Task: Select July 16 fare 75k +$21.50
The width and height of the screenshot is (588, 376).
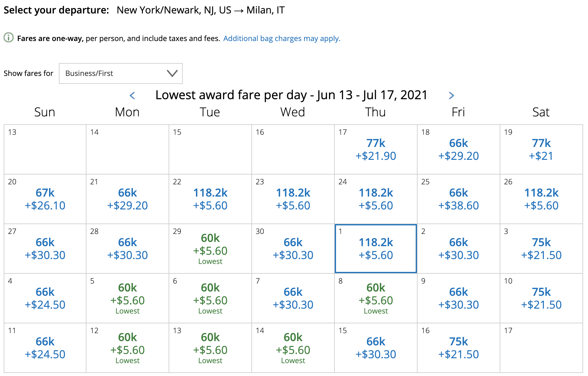Action: tap(458, 348)
